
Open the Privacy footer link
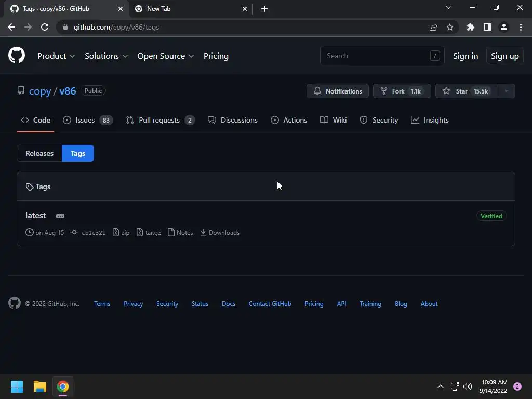134,304
